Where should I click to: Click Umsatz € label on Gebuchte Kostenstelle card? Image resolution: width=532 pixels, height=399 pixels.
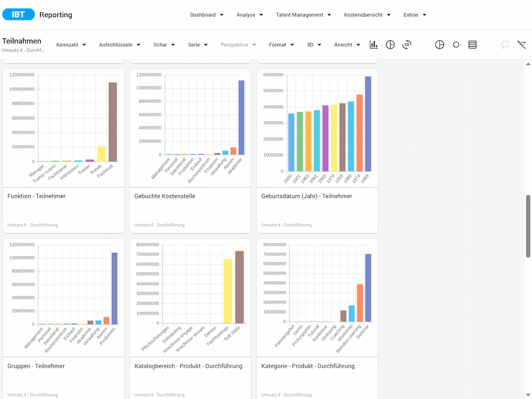tap(160, 225)
